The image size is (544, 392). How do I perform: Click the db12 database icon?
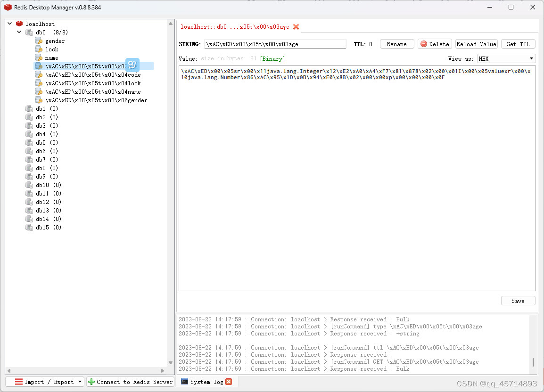point(30,202)
